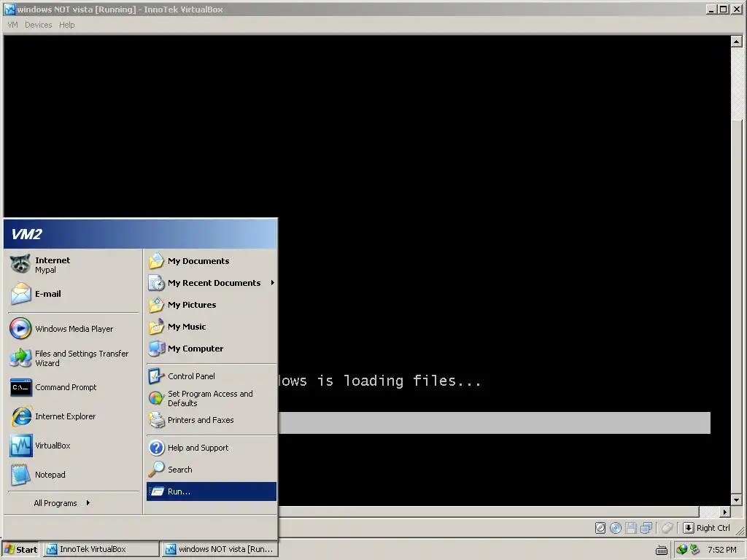Screen dimensions: 747x560
Task: Open the My Pictures folder
Action: point(212,305)
